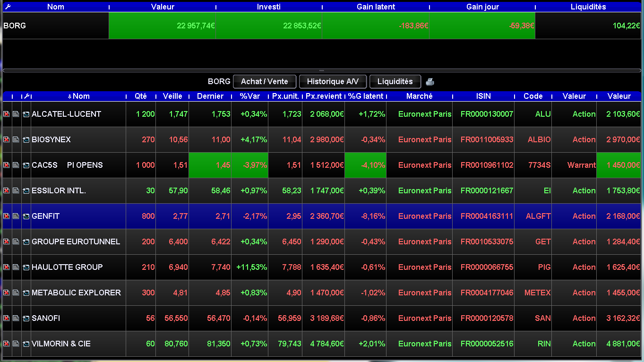This screenshot has height=362, width=644.
Task: Sort by the Veille column header
Action: point(172,96)
